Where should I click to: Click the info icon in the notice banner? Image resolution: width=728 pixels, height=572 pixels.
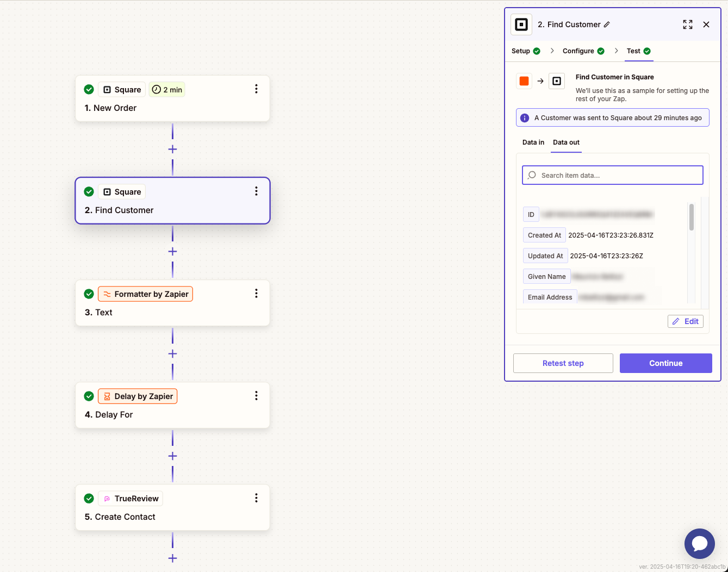click(525, 118)
